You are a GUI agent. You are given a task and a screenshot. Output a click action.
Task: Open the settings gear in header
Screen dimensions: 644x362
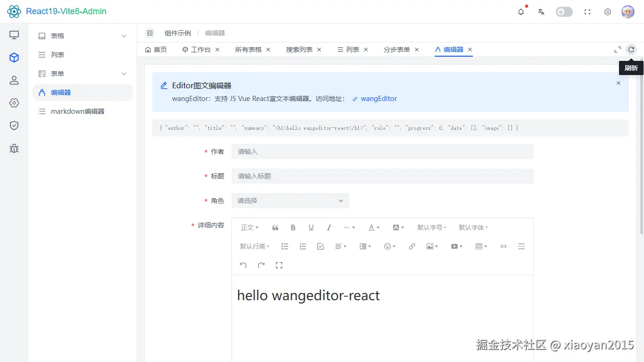[608, 12]
